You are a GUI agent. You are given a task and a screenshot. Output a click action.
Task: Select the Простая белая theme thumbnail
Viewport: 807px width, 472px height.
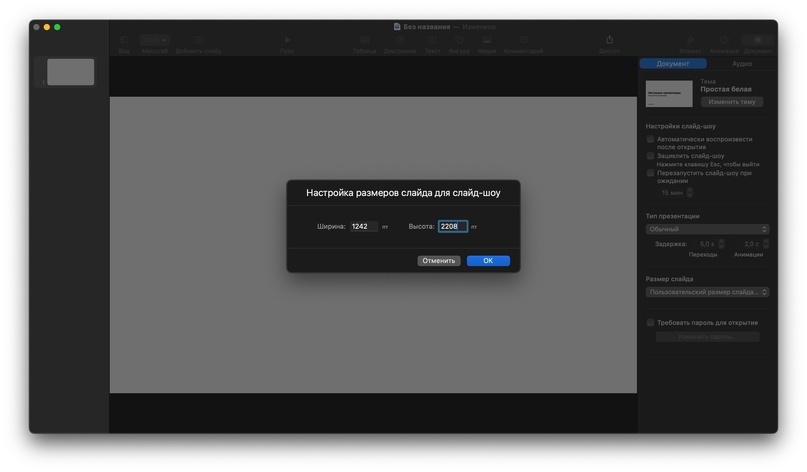tap(669, 94)
